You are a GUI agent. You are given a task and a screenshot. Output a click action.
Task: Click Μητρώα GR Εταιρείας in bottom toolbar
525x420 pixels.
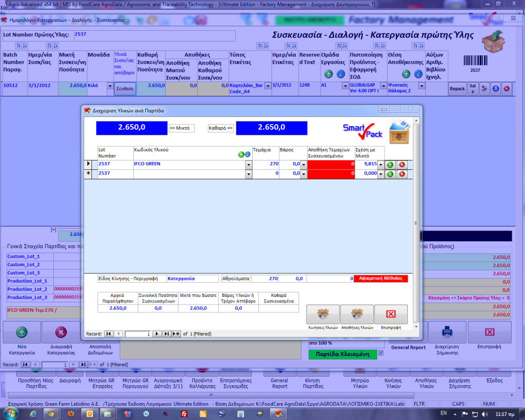(x=102, y=383)
